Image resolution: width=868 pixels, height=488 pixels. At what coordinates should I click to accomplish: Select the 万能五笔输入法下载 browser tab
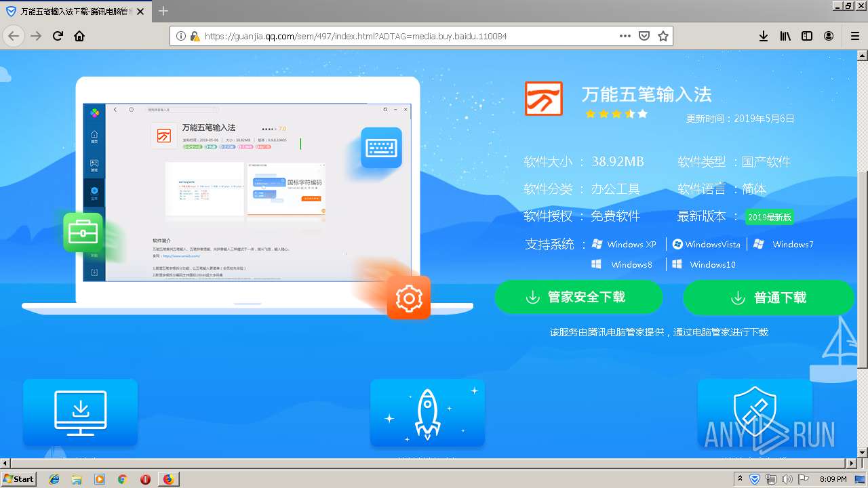click(76, 11)
